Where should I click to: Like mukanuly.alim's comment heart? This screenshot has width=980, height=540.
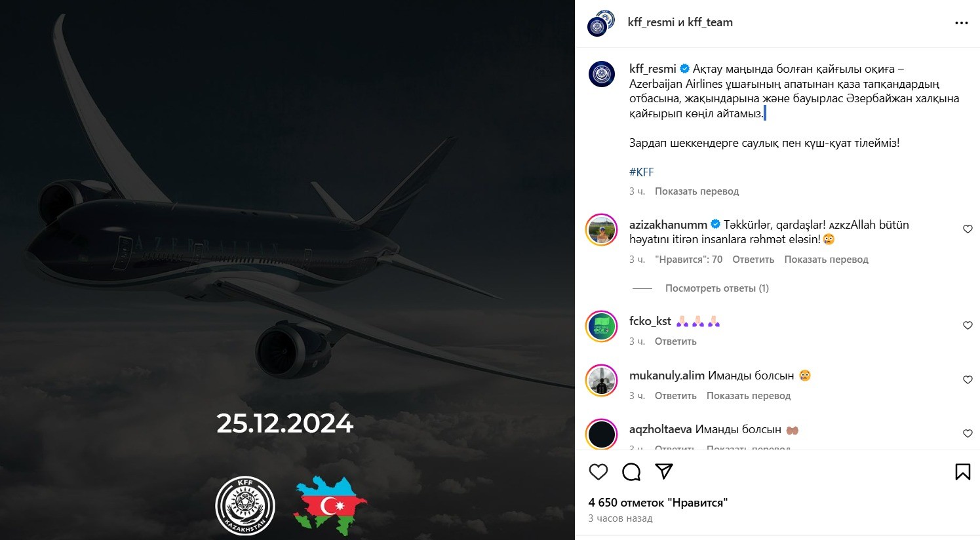pyautogui.click(x=968, y=379)
